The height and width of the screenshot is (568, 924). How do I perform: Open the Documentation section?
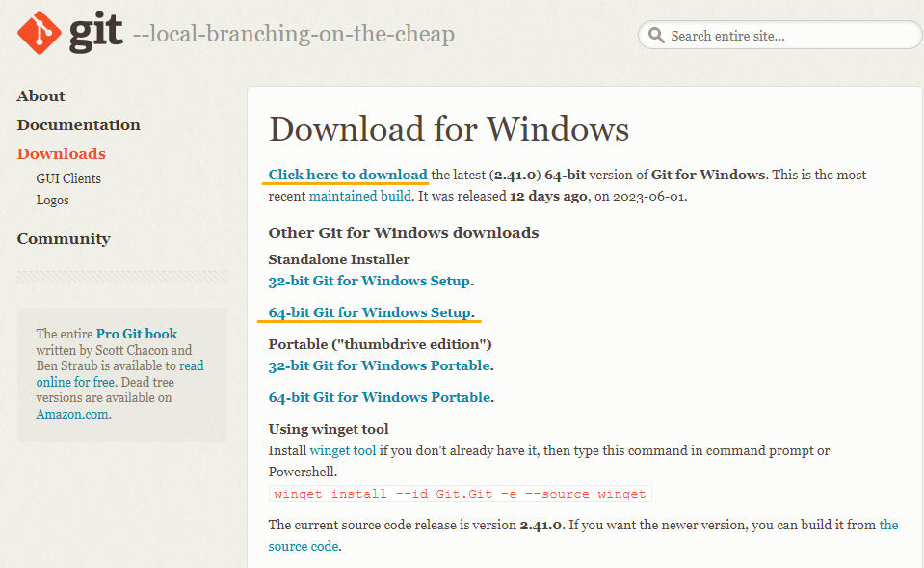[x=78, y=124]
